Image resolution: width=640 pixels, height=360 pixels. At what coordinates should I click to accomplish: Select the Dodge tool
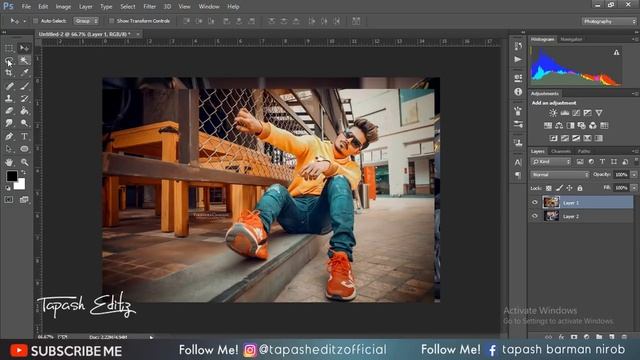(x=24, y=123)
